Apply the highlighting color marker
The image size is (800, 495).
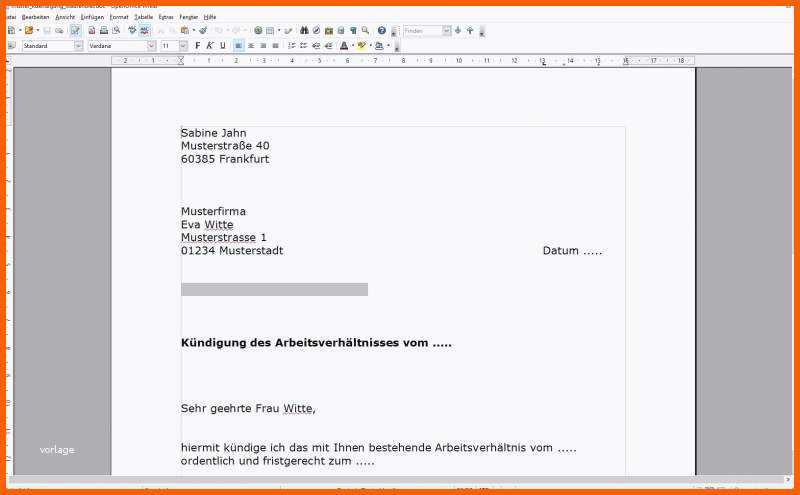click(x=362, y=46)
